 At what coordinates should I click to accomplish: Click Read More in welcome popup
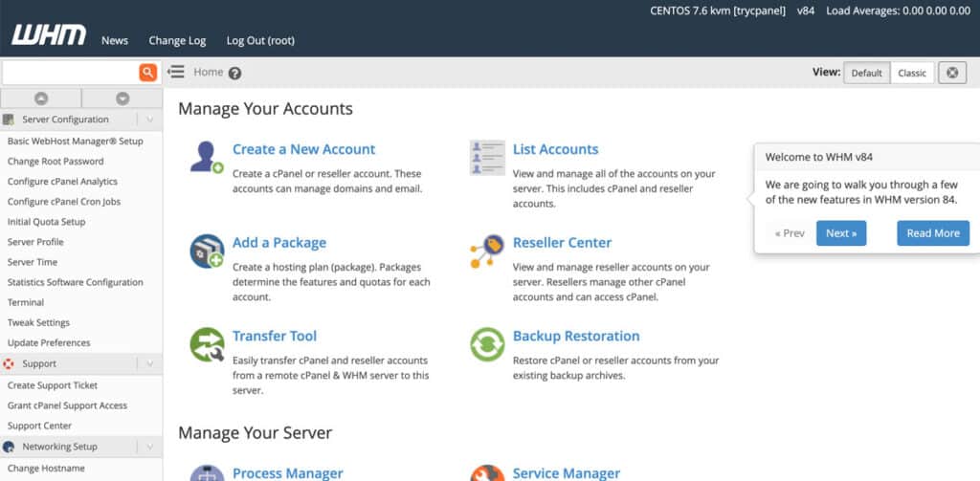pos(933,233)
